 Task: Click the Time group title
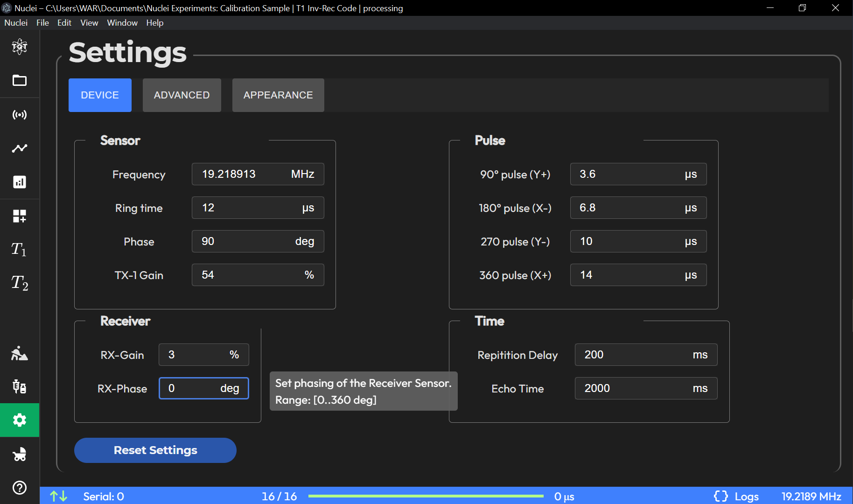[489, 321]
